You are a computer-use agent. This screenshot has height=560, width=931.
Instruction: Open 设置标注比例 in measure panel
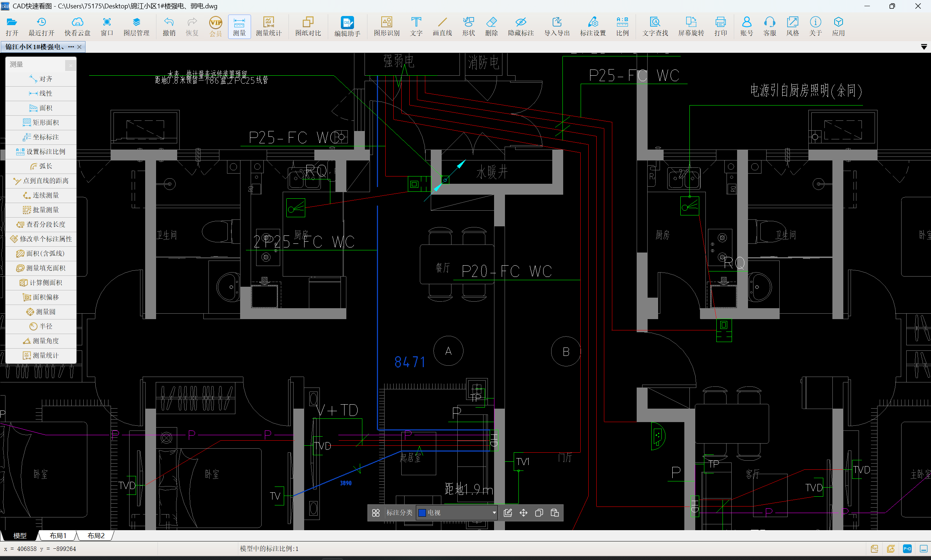pyautogui.click(x=41, y=152)
